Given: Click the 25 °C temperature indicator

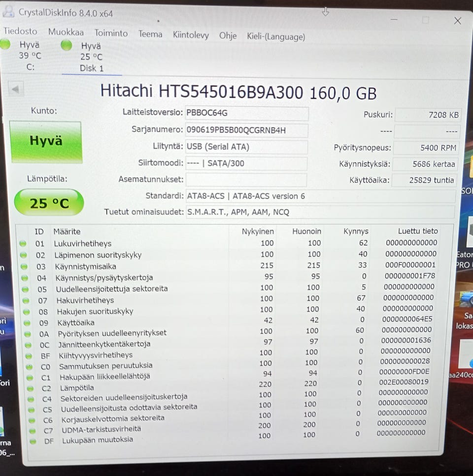Looking at the screenshot, I should (x=49, y=203).
